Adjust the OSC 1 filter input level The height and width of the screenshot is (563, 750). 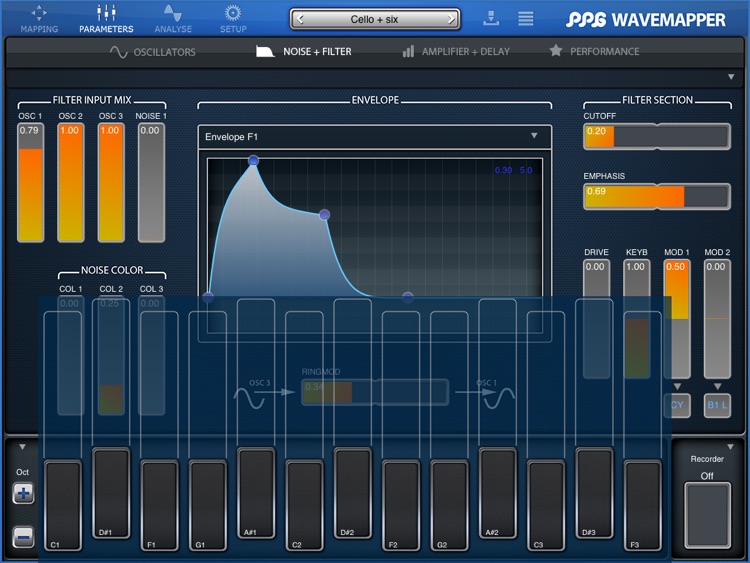31,182
